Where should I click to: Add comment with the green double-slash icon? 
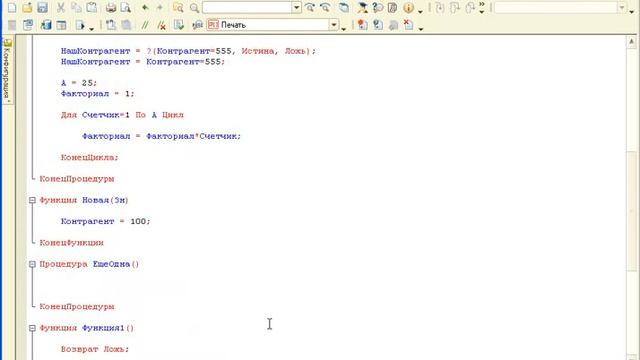click(145, 25)
